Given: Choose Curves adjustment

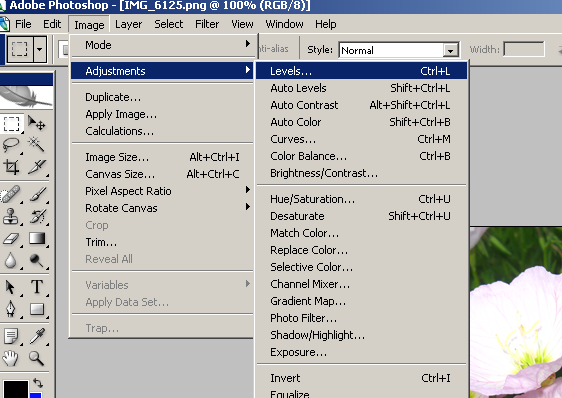Looking at the screenshot, I should click(x=361, y=139).
